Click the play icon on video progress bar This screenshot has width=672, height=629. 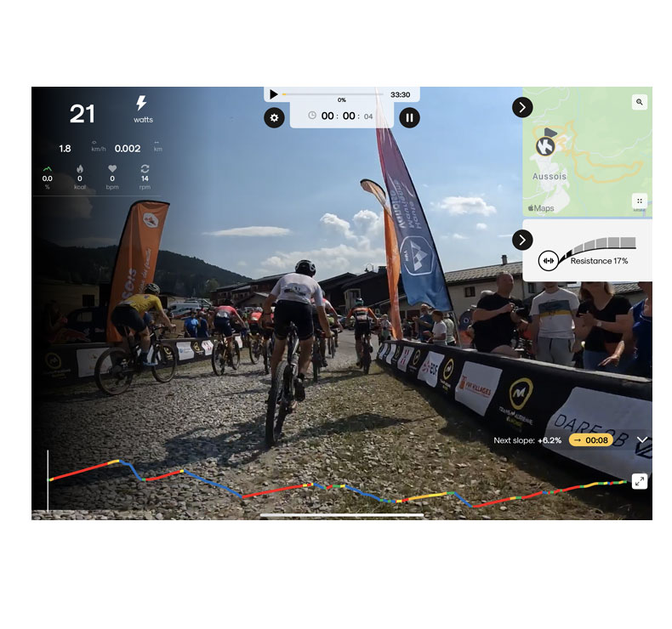pos(273,94)
